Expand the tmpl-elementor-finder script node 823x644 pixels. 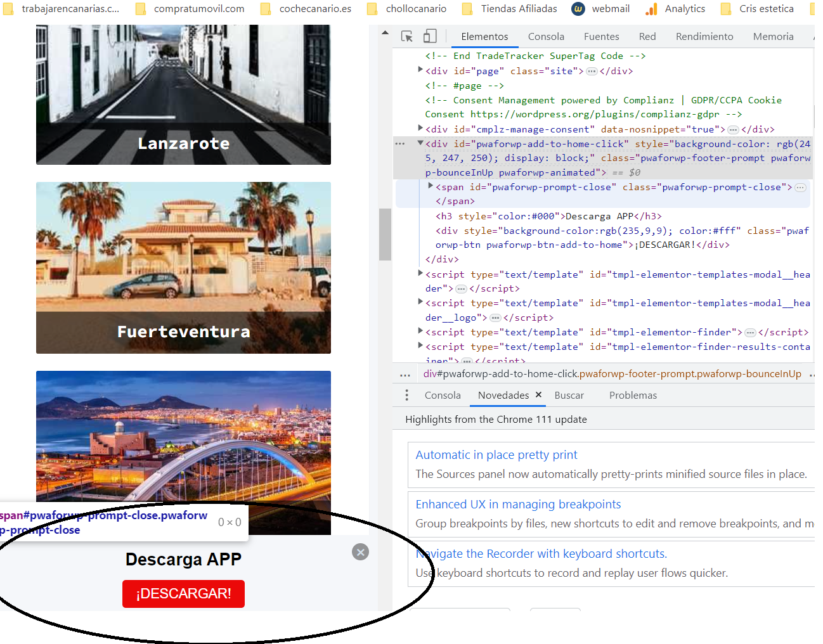click(420, 331)
